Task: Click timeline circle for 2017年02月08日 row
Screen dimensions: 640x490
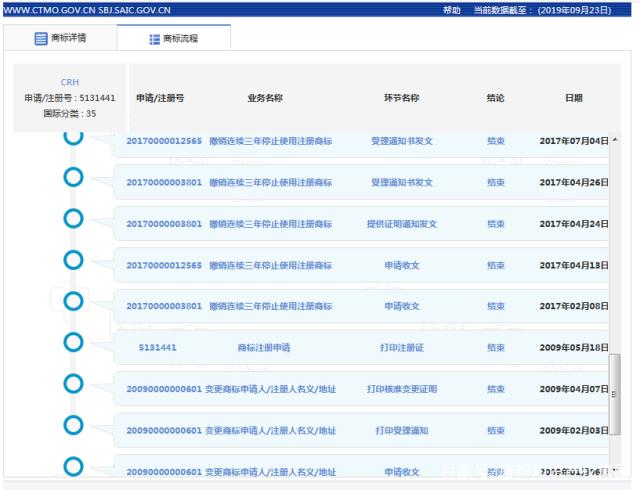Action: coord(73,301)
